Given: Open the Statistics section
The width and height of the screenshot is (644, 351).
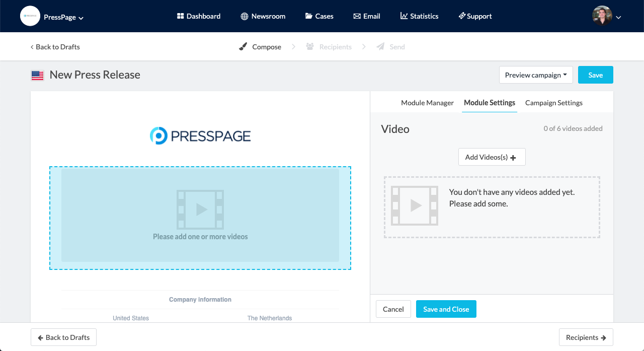Looking at the screenshot, I should pos(420,16).
